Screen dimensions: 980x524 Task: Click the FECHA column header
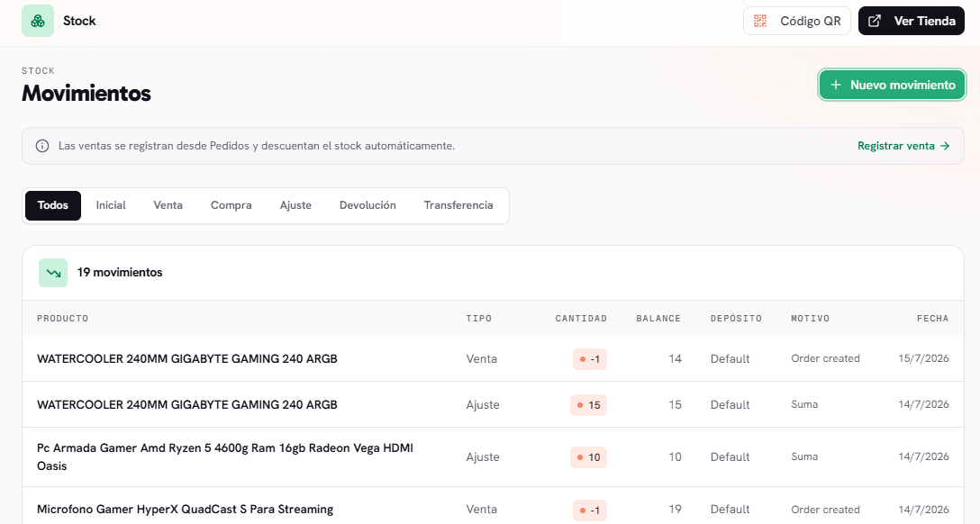click(x=932, y=319)
